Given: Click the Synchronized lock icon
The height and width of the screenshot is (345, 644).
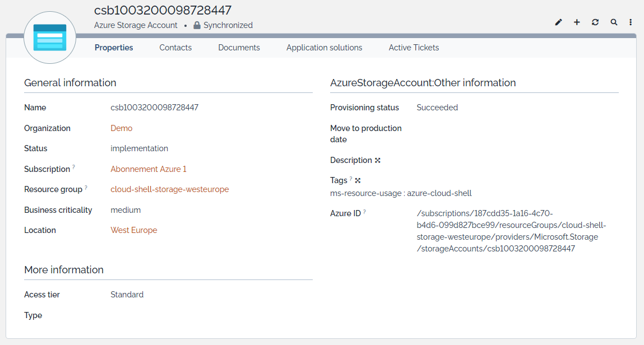Looking at the screenshot, I should (x=197, y=25).
